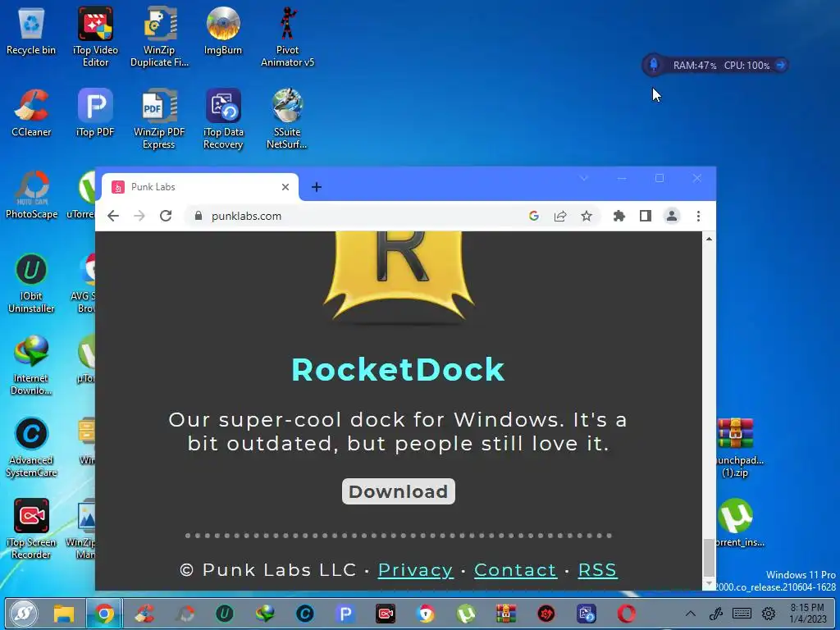Share this page from address bar

pos(559,216)
